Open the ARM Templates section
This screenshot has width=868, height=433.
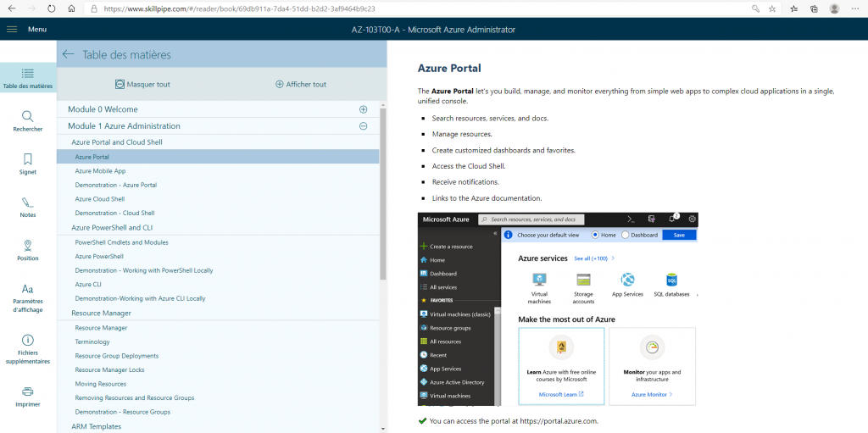97,426
